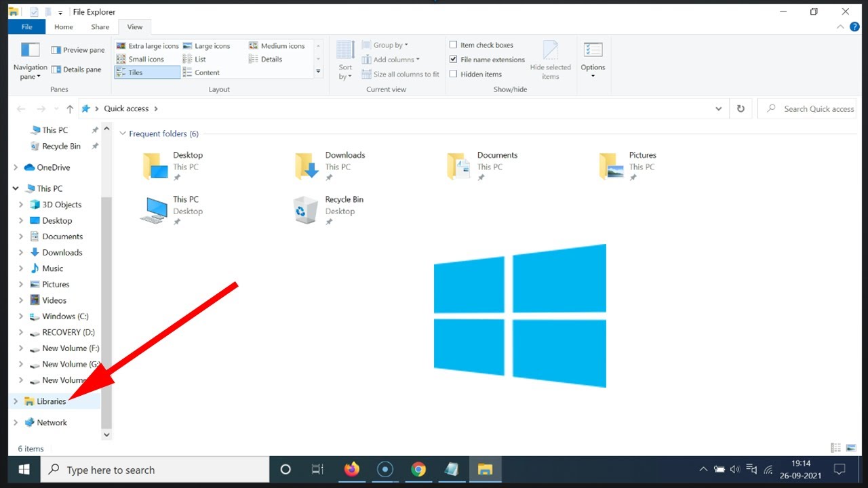
Task: Switch layout to Medium icons
Action: point(277,46)
